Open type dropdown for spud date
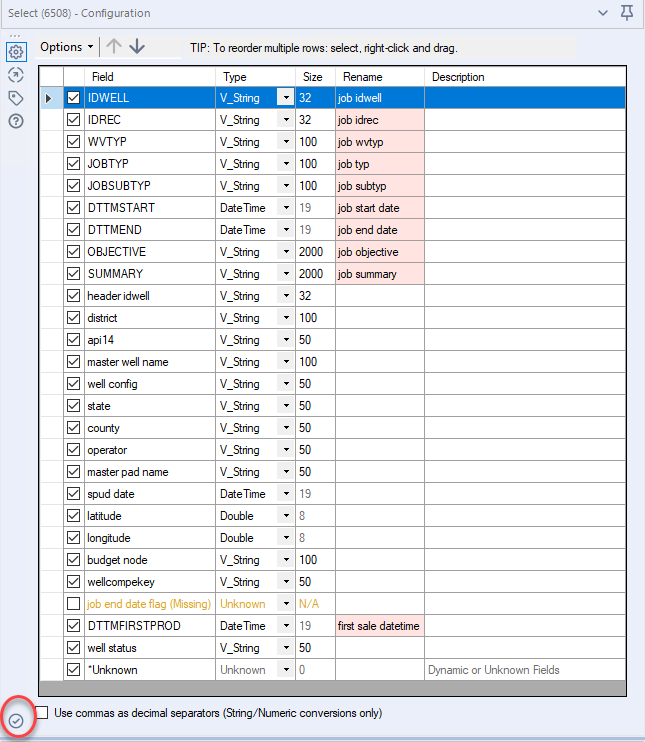 pos(286,494)
